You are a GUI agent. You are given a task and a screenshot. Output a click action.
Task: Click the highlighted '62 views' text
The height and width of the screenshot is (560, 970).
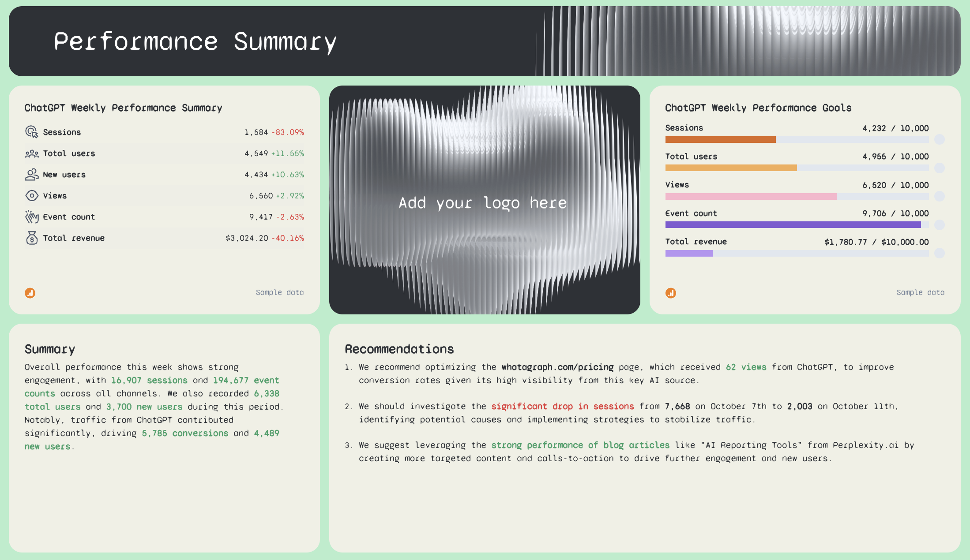point(747,367)
